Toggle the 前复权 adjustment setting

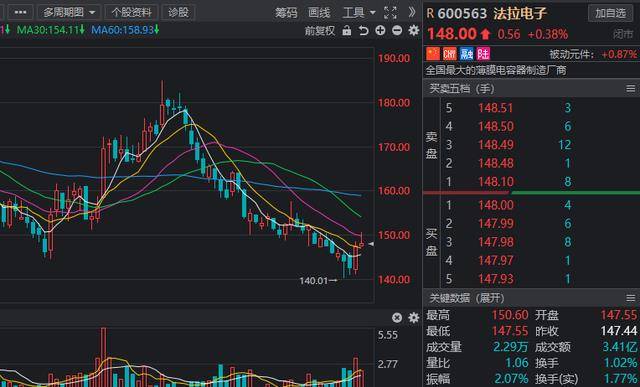tap(320, 31)
